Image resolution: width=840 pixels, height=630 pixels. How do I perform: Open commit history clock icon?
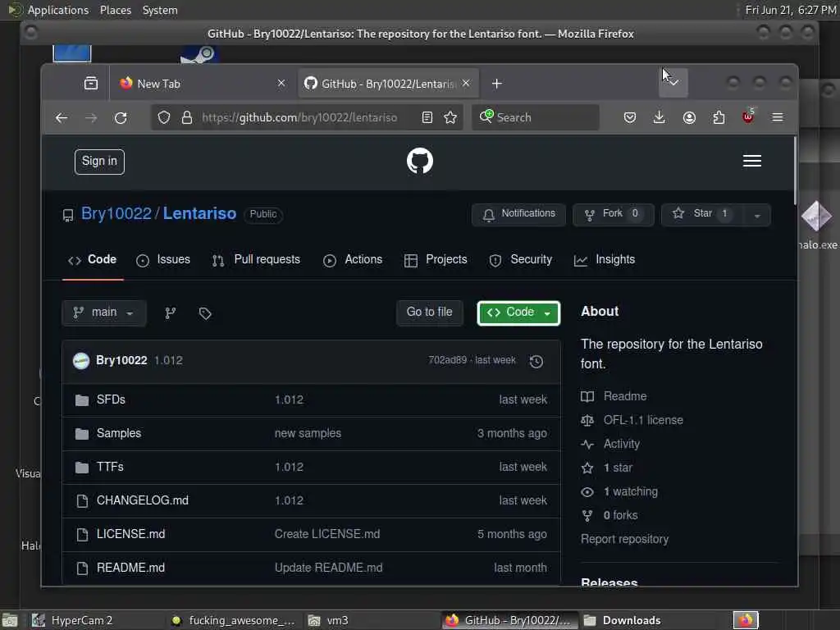coord(536,362)
